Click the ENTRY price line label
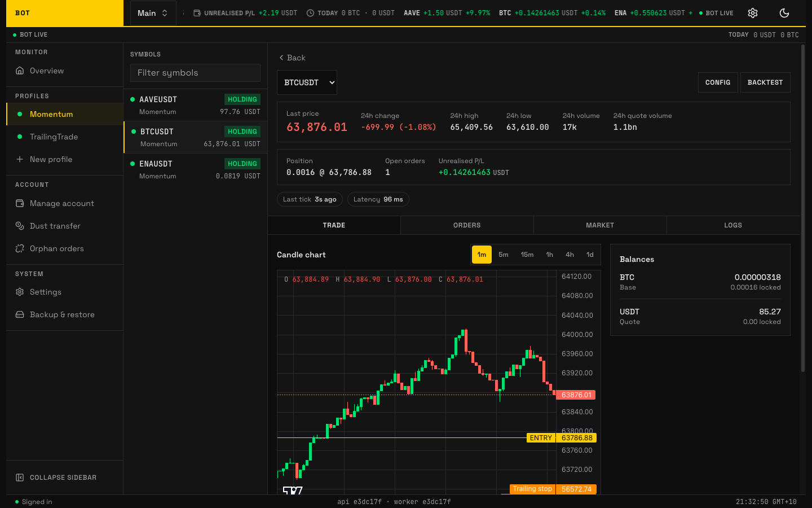The width and height of the screenshot is (812, 508). [x=541, y=438]
